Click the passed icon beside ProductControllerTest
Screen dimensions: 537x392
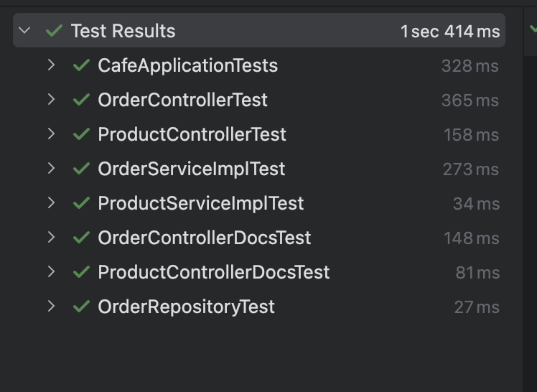click(81, 134)
